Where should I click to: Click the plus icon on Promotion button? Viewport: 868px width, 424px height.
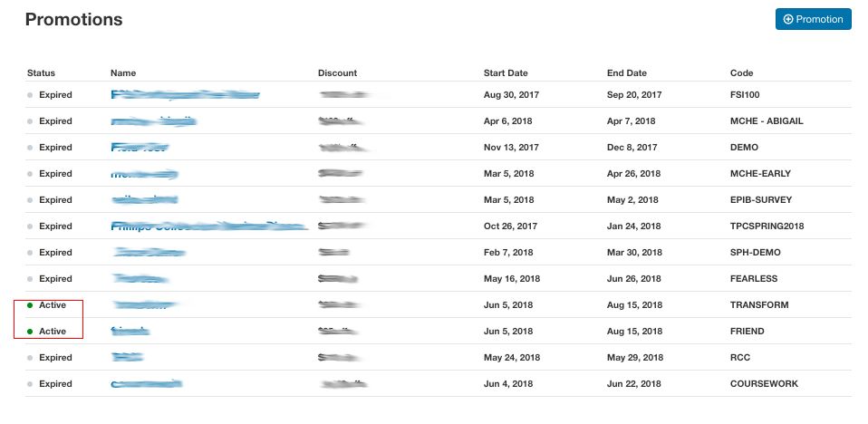coord(788,19)
